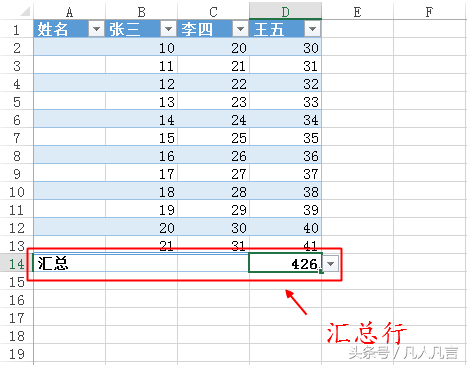Select row 12 header
Viewport: 467px width, 365px height.
[x=17, y=228]
